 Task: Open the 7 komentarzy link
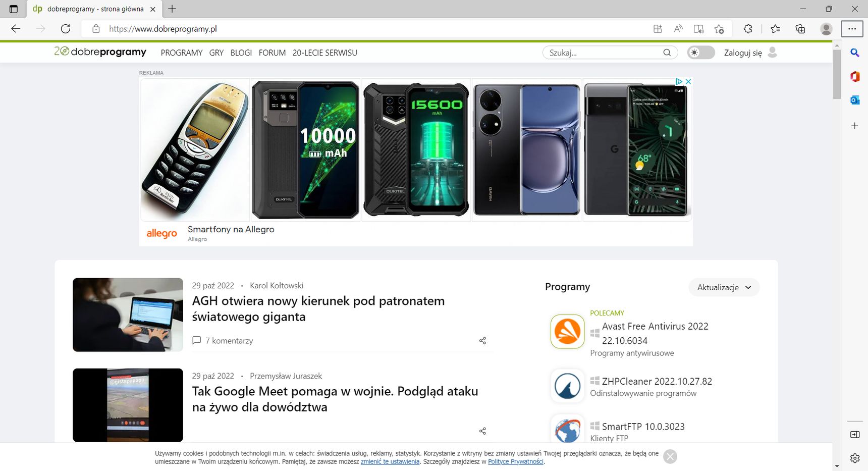pyautogui.click(x=229, y=341)
